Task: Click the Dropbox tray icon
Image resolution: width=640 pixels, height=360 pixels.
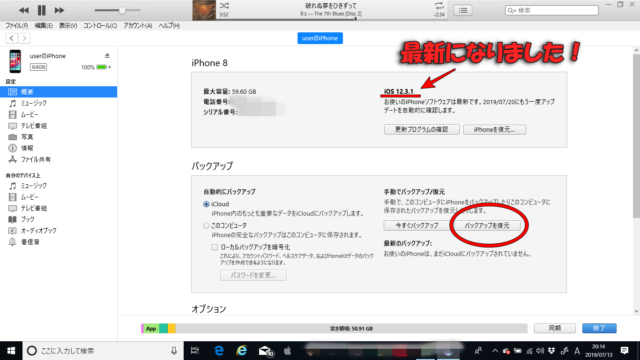Action: [x=551, y=351]
